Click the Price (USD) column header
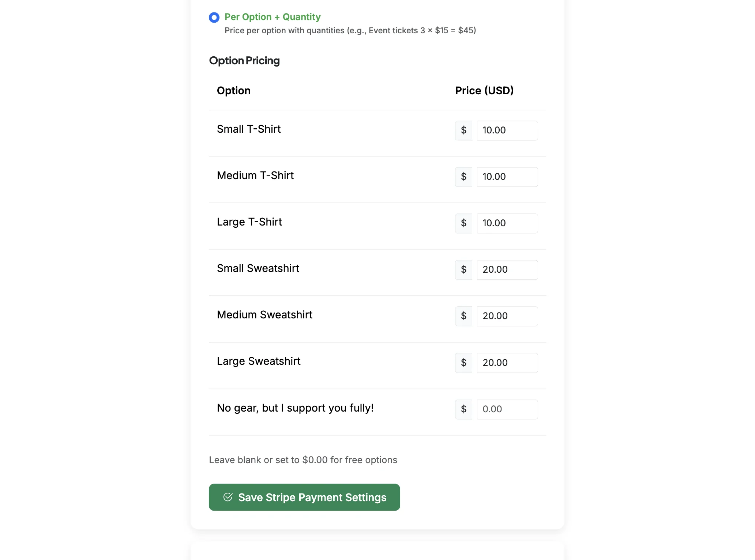 click(484, 91)
